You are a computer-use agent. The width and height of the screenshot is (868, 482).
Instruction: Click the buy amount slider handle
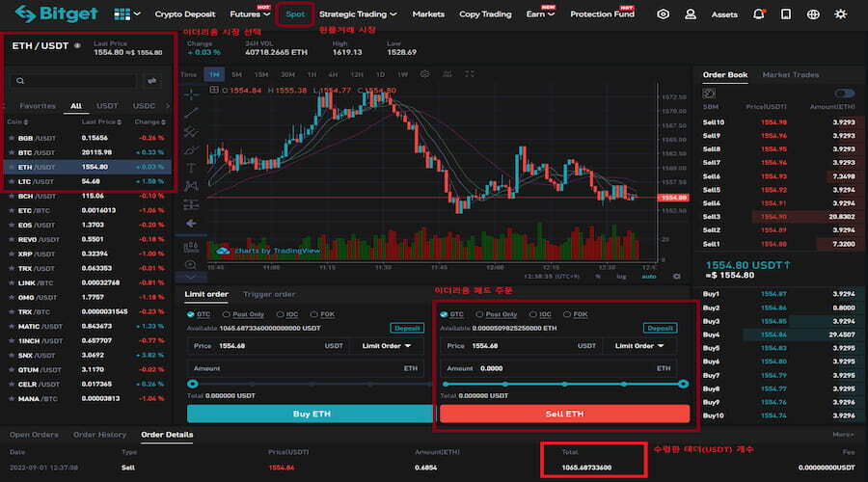pos(193,384)
